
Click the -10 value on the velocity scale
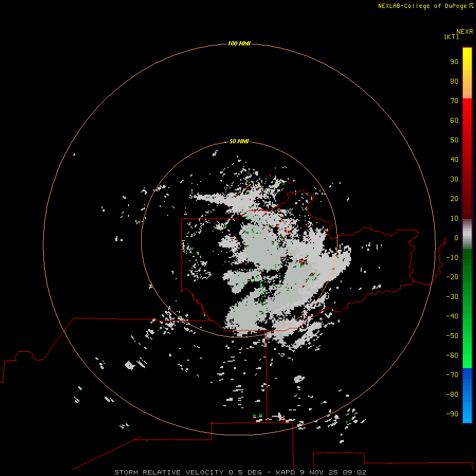pyautogui.click(x=452, y=258)
